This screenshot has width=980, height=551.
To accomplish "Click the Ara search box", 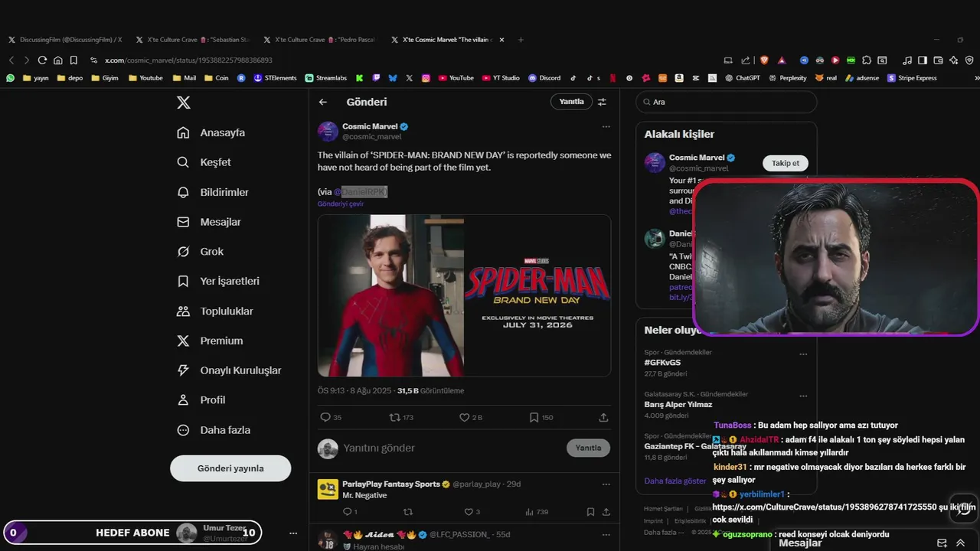I will (x=727, y=102).
